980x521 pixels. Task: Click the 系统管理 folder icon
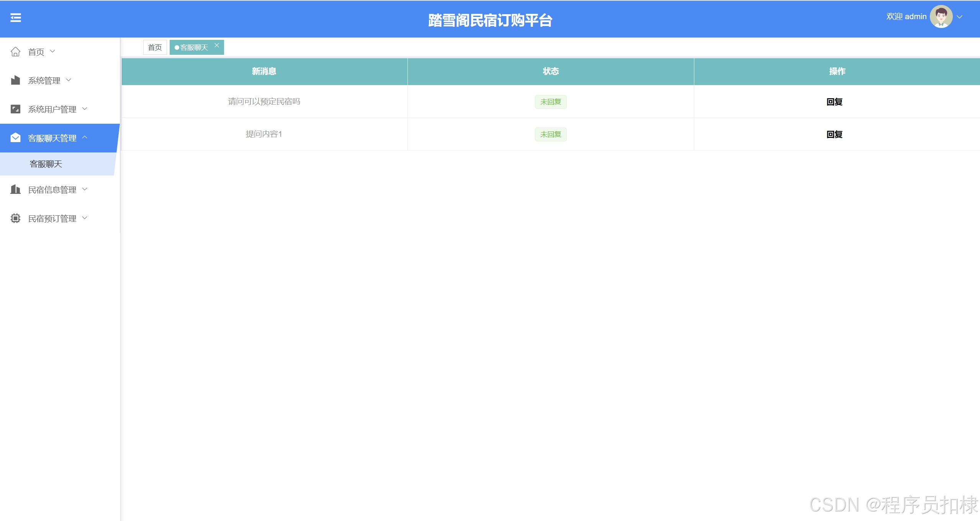coord(15,80)
